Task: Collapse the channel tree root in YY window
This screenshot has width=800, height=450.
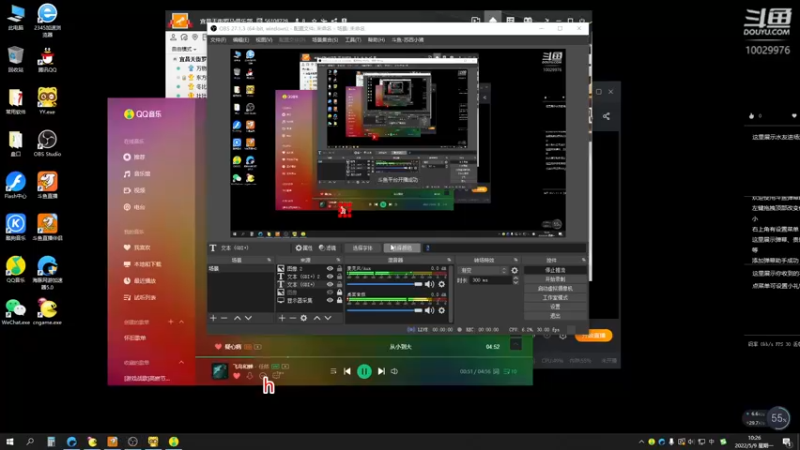Action: click(175, 59)
